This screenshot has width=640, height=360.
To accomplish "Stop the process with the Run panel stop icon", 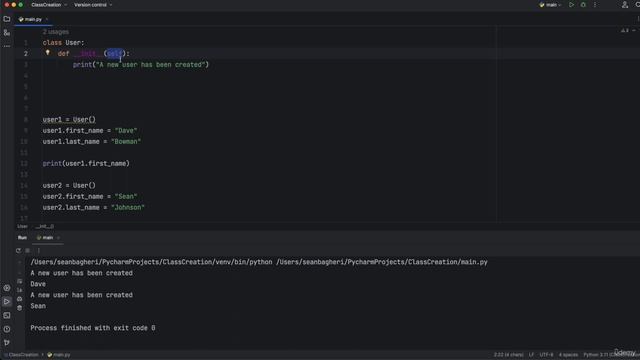I will pos(28,251).
